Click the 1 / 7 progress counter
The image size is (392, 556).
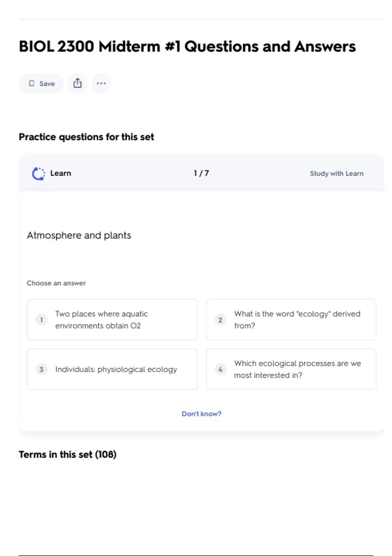pyautogui.click(x=201, y=173)
